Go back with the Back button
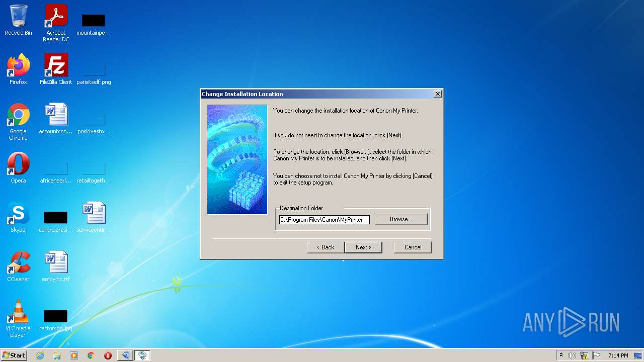 point(325,247)
